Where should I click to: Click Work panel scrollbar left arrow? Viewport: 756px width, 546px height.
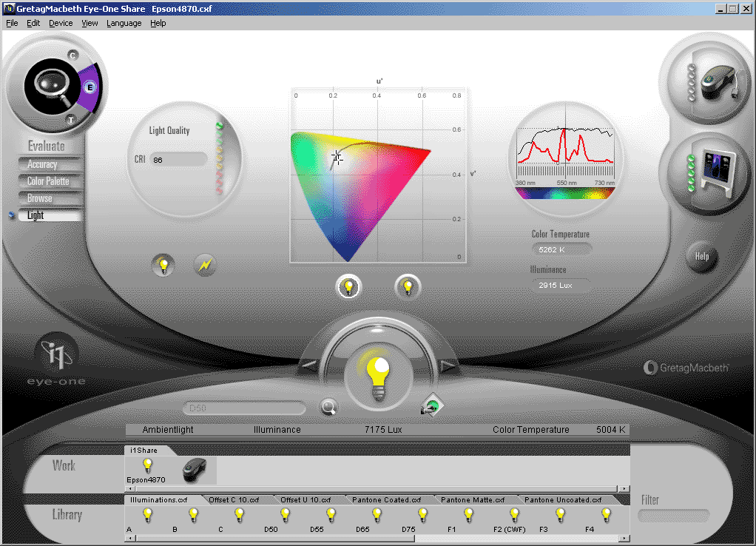click(x=129, y=488)
